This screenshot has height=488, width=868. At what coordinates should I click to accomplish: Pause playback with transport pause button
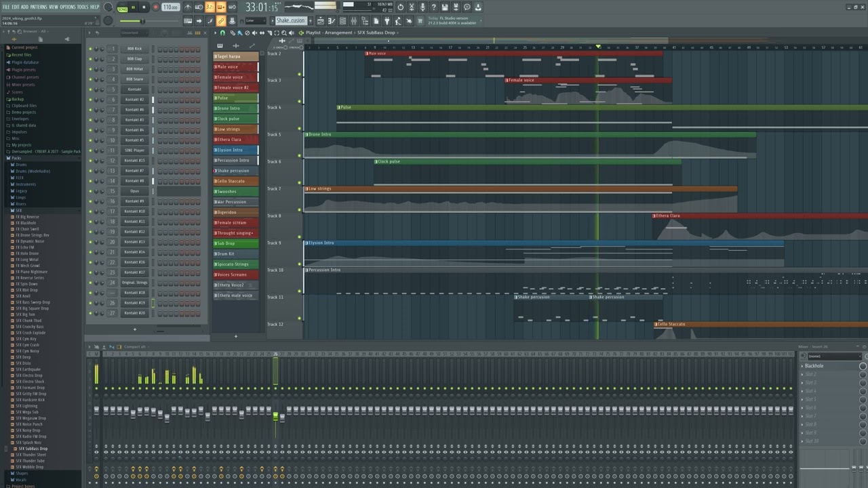[133, 7]
